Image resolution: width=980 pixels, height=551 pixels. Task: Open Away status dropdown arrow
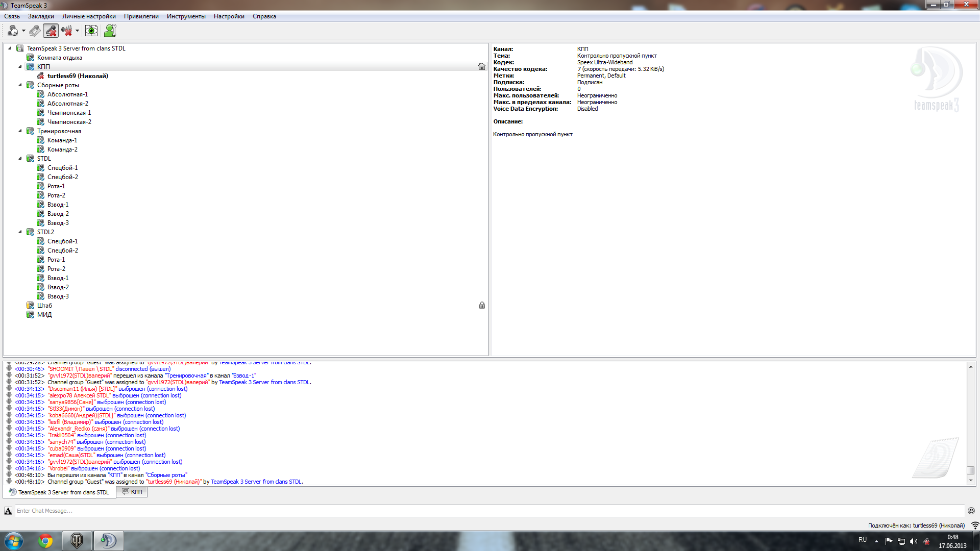click(x=23, y=31)
